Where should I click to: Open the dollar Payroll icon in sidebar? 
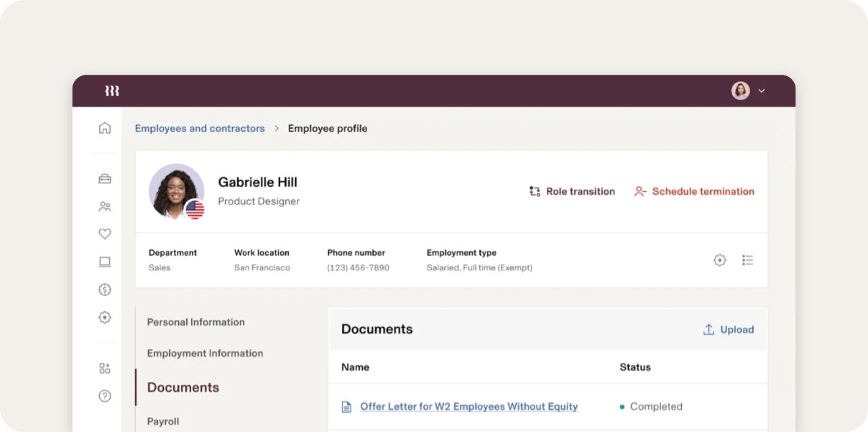[105, 290]
